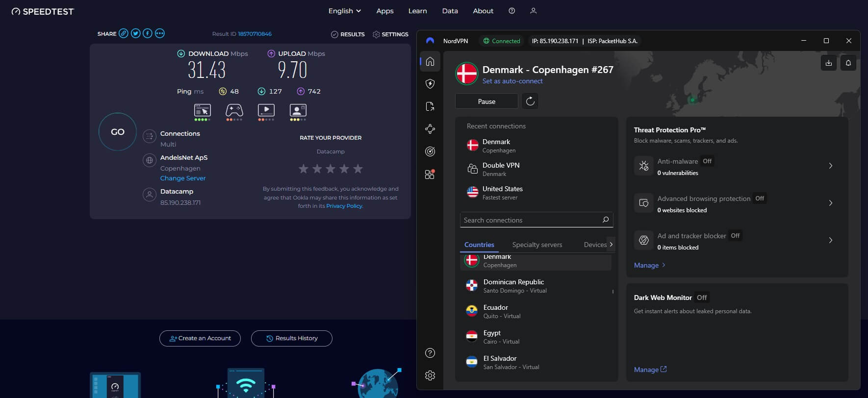The image size is (868, 398).
Task: Click the Connections Multi arrows icon
Action: [149, 136]
